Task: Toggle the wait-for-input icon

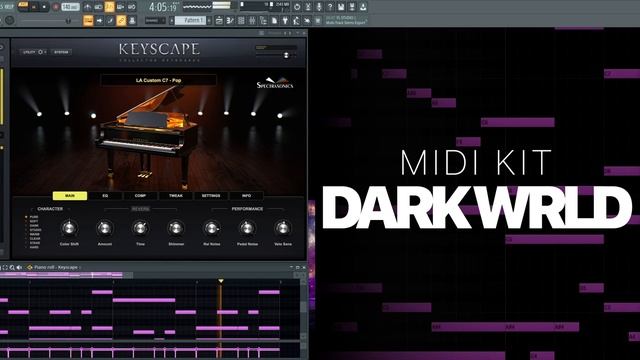Action: (98, 7)
